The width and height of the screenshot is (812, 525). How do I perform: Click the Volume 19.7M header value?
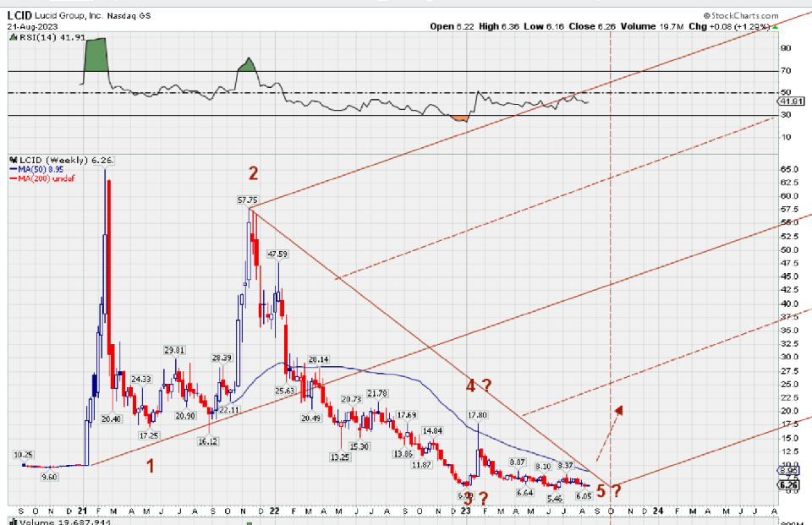tap(651, 26)
